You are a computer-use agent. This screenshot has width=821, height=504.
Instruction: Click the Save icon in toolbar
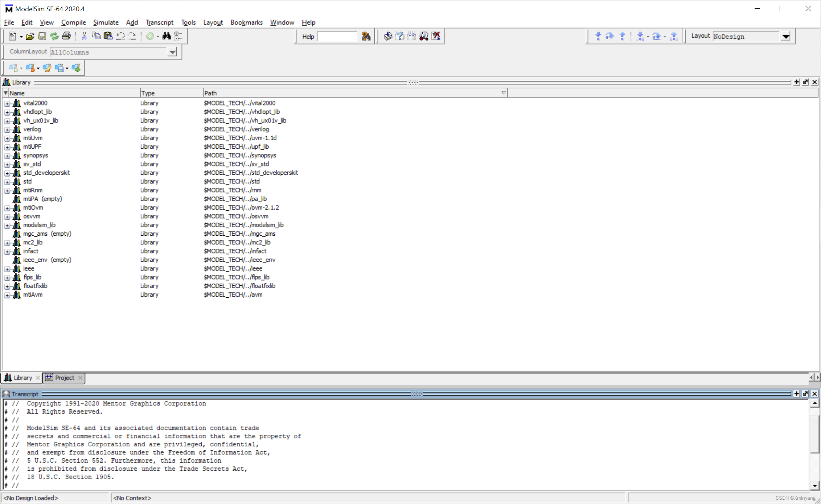point(42,36)
